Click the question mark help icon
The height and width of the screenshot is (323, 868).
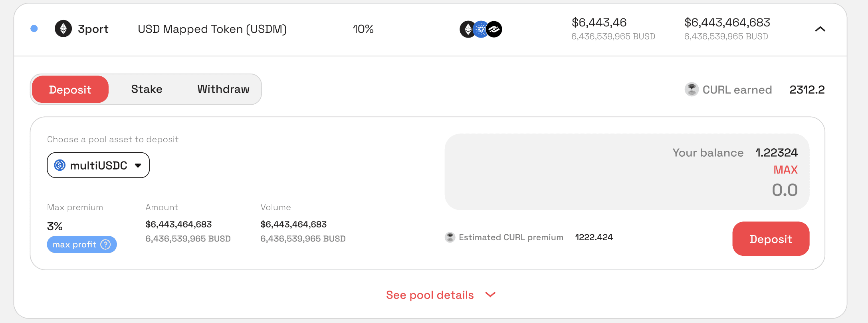point(105,245)
